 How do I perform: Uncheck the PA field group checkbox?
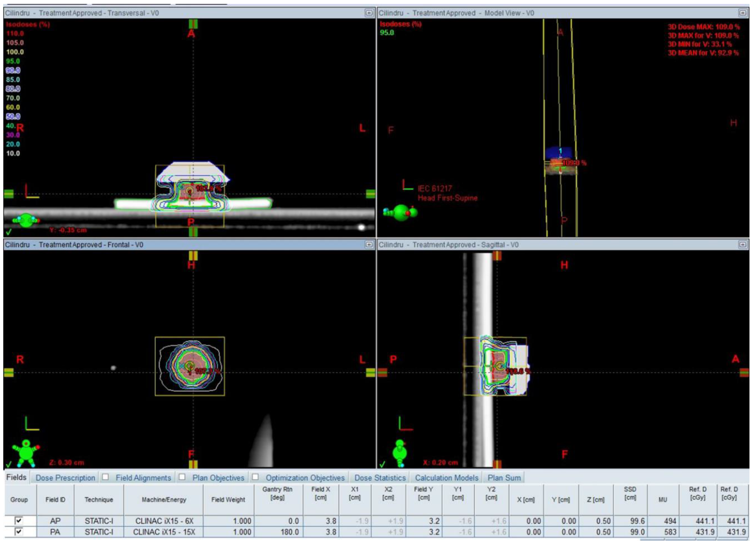click(x=19, y=532)
